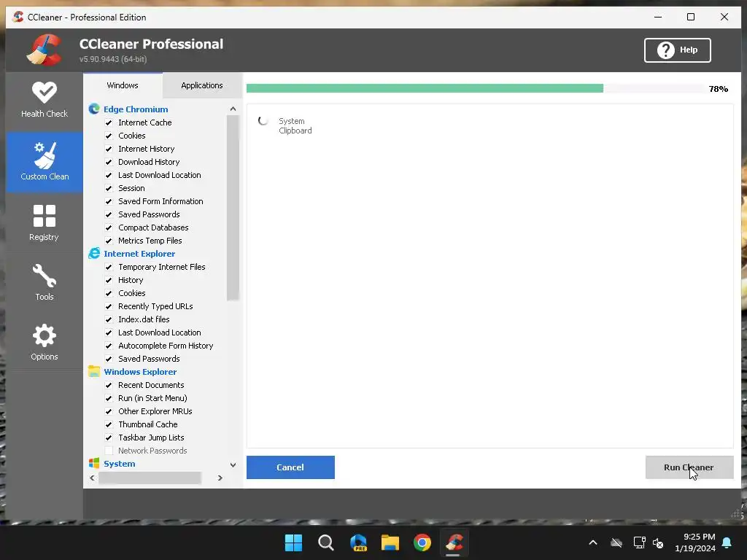This screenshot has height=560, width=747.
Task: Click the OneDrive cloud tray icon
Action: [x=616, y=542]
